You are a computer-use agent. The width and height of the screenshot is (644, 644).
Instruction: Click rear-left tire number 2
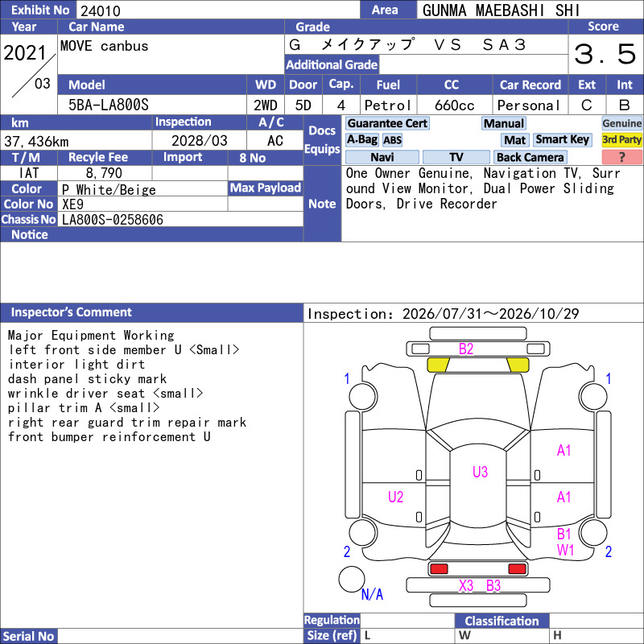pos(347,551)
